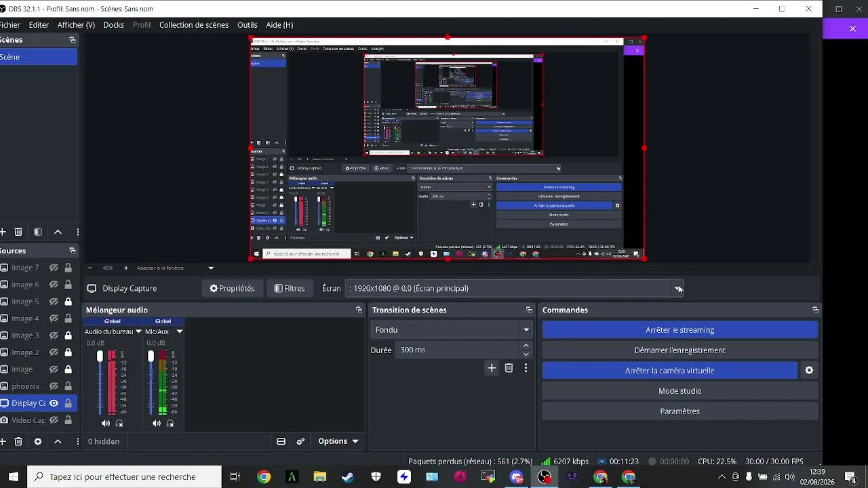Screen dimensions: 868x488
Task: Open the preview scaling Adapter à la fenêtre dropdown
Action: pos(175,268)
